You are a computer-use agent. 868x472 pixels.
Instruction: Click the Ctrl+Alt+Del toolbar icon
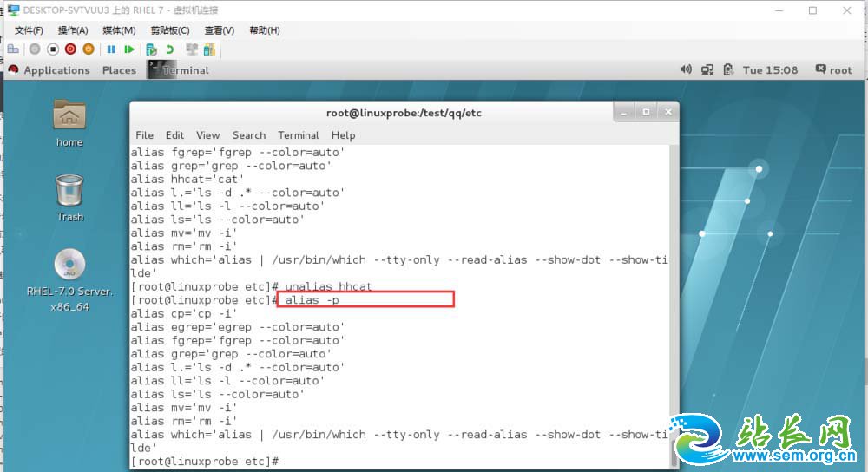13,49
